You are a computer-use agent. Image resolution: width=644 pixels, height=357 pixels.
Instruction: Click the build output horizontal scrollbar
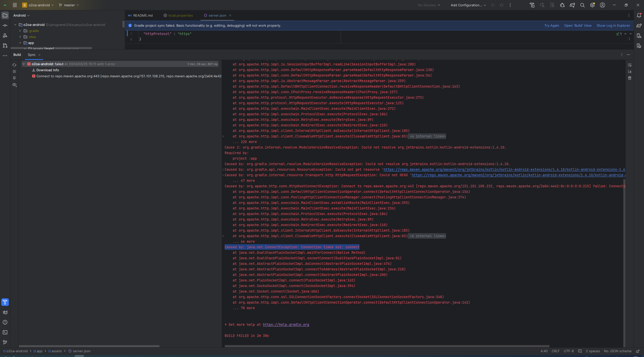(x=387, y=346)
